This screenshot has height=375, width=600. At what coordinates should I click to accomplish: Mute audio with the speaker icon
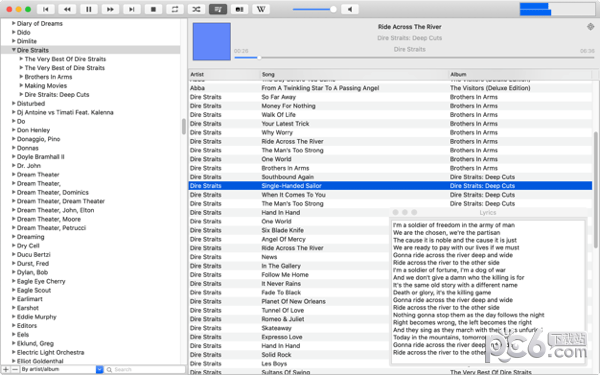[350, 9]
